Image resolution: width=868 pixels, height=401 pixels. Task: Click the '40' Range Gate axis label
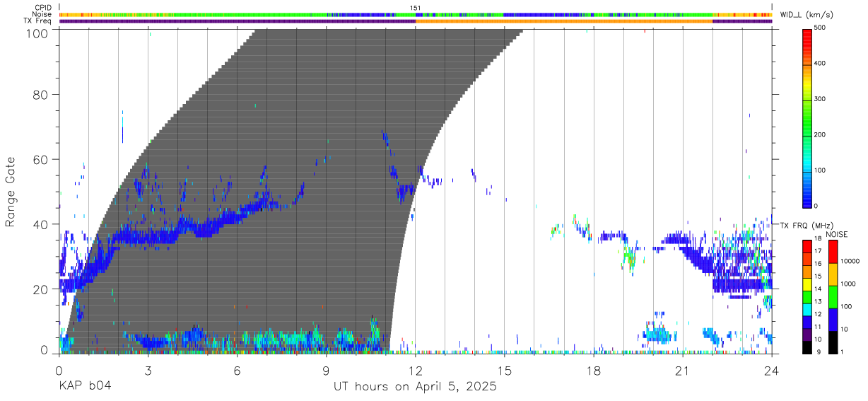pos(41,224)
